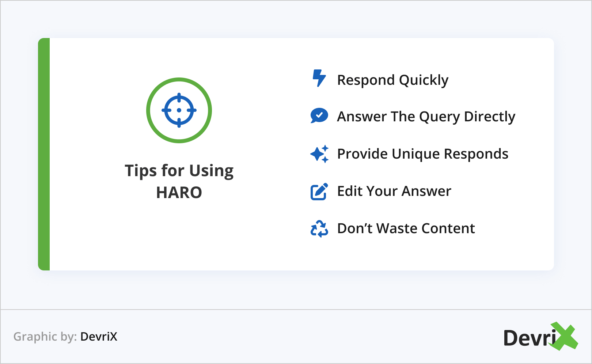The image size is (592, 364).
Task: Click the green X in DevriX logo
Action: click(564, 336)
